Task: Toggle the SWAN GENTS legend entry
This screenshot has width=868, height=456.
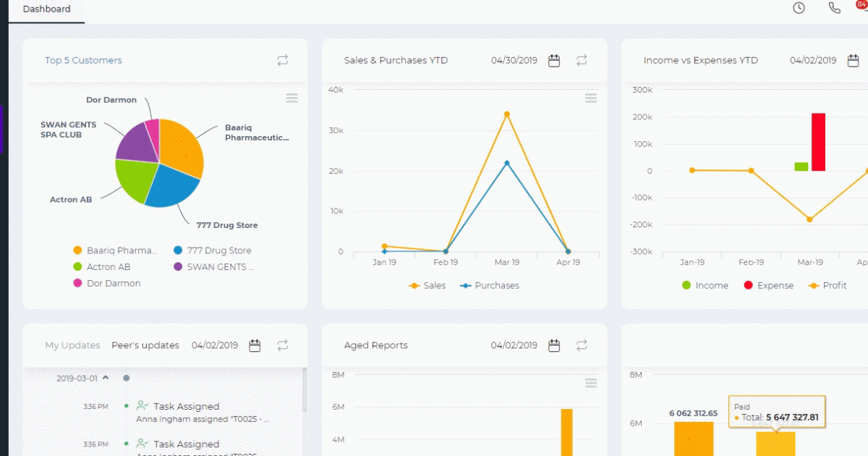Action: click(x=214, y=267)
